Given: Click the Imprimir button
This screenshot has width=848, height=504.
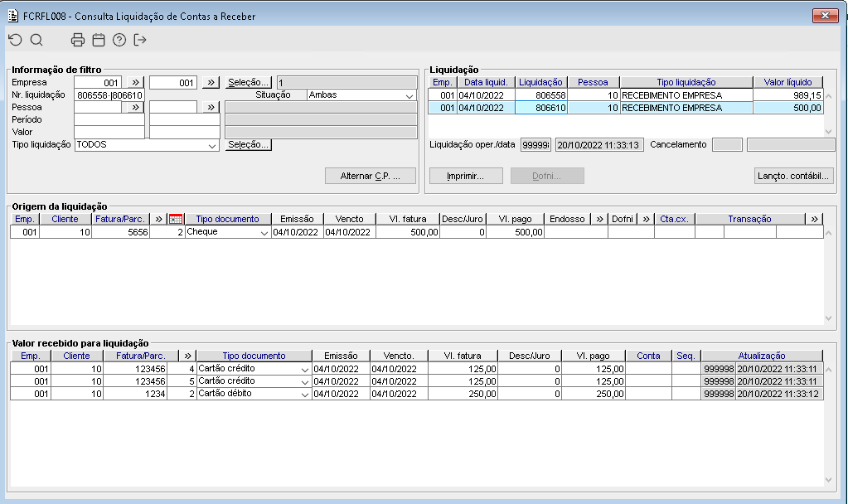Looking at the screenshot, I should point(466,177).
